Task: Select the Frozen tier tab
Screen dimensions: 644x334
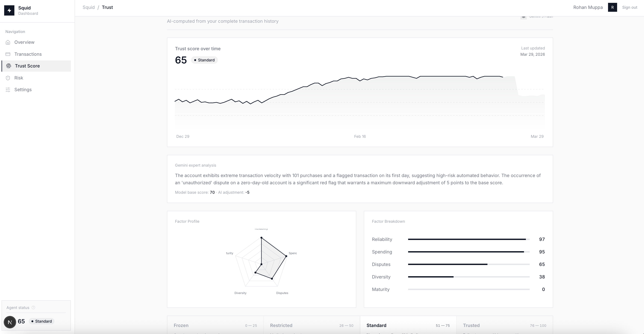Action: pyautogui.click(x=215, y=325)
